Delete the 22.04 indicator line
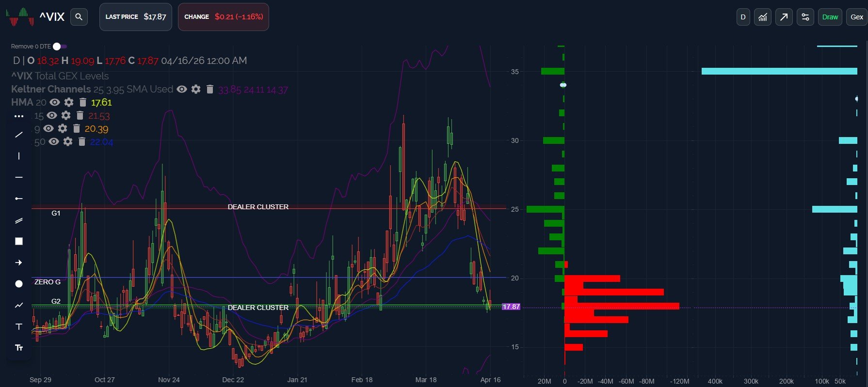This screenshot has height=387, width=868. coord(81,141)
